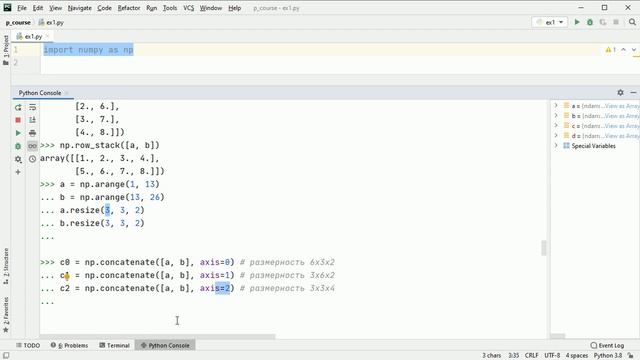This screenshot has height=360, width=640.
Task: Close the ex1.py editor tab
Action: click(47, 36)
